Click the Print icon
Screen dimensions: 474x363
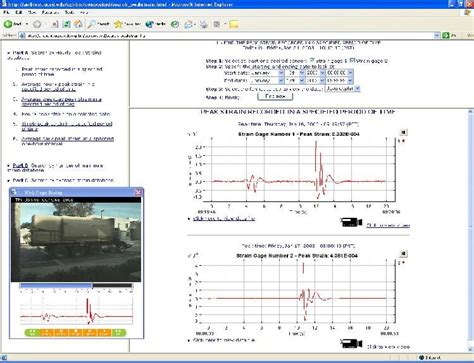pyautogui.click(x=203, y=24)
